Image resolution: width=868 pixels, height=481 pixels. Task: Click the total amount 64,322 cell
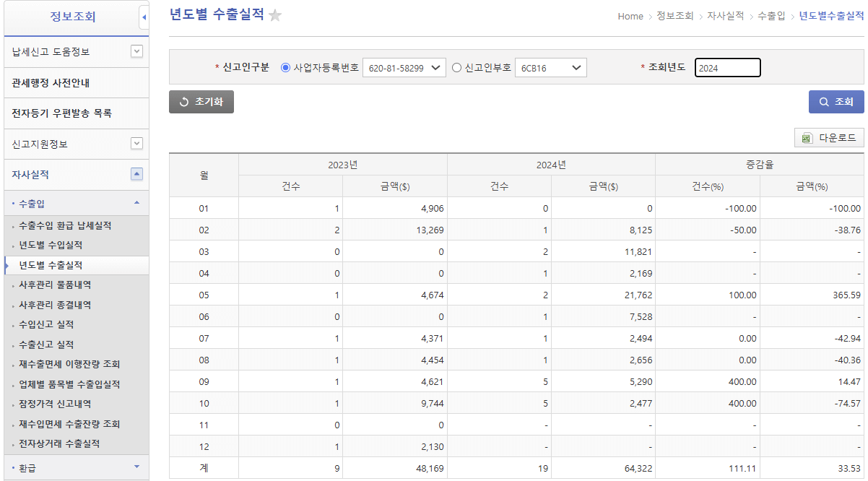tap(603, 468)
